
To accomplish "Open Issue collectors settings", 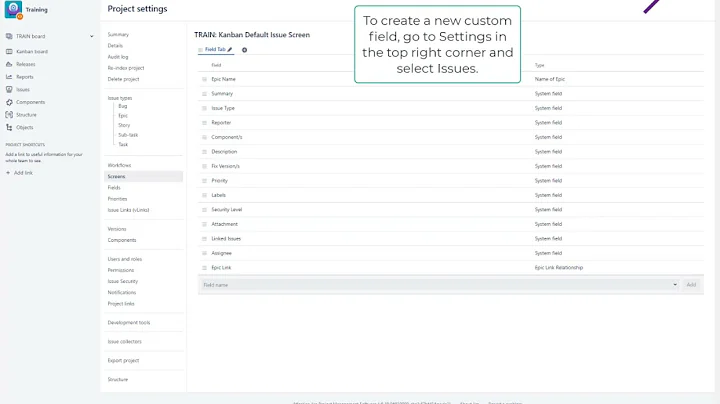I will click(124, 342).
